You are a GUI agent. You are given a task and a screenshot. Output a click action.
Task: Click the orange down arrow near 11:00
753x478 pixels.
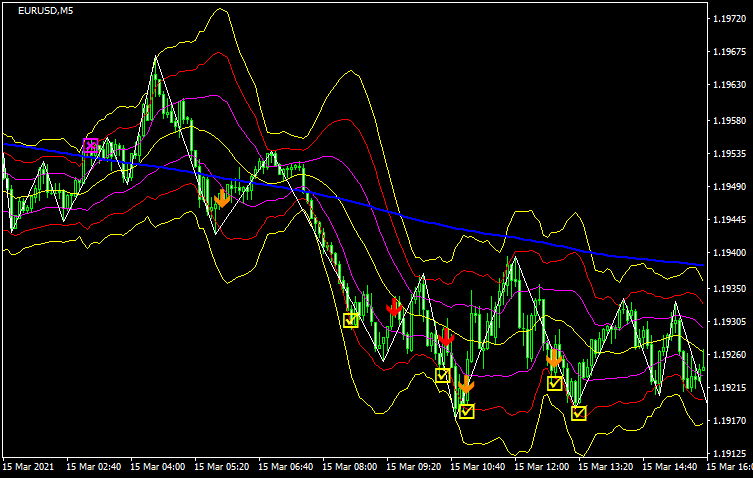[466, 384]
